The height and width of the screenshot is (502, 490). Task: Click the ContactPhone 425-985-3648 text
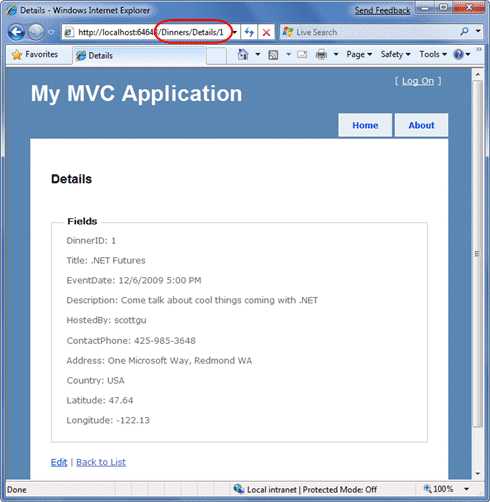pyautogui.click(x=131, y=341)
